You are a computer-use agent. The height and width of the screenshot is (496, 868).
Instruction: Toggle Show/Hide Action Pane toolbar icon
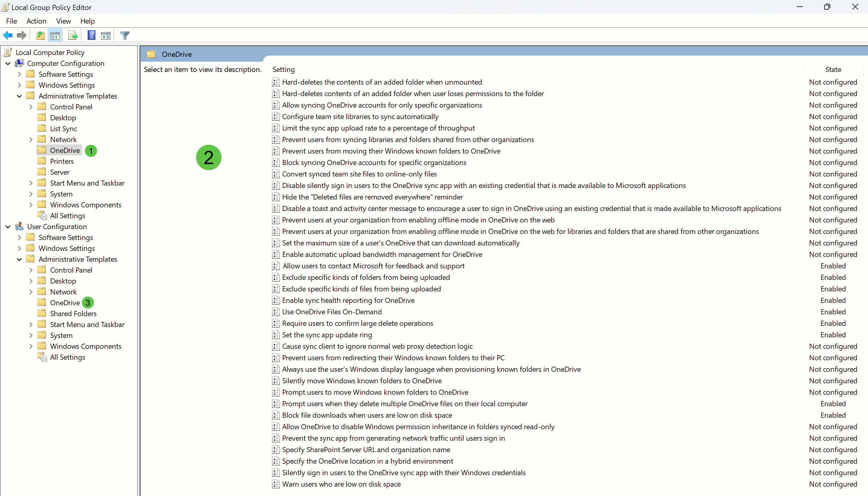106,35
